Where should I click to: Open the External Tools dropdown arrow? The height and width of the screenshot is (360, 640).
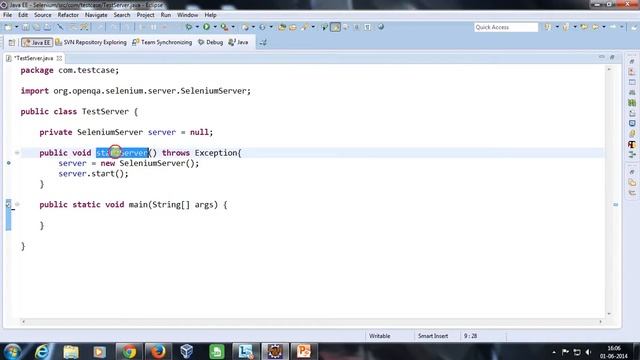click(233, 27)
